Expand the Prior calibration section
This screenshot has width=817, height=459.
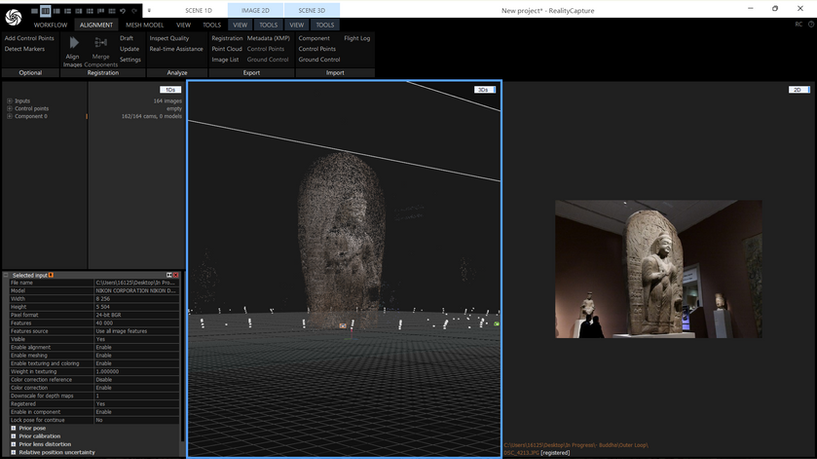click(14, 436)
